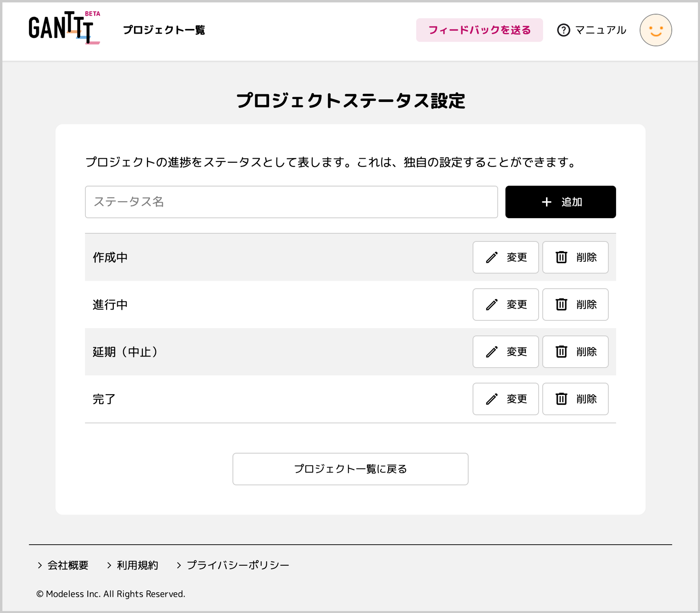The height and width of the screenshot is (613, 700).
Task: Open プロジェクト一覧 in the header
Action: tap(164, 30)
